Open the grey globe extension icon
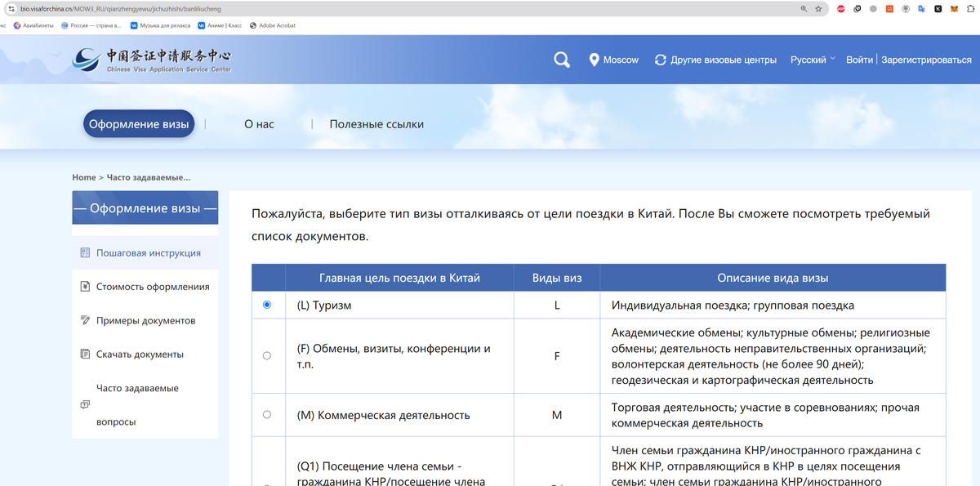 873,9
